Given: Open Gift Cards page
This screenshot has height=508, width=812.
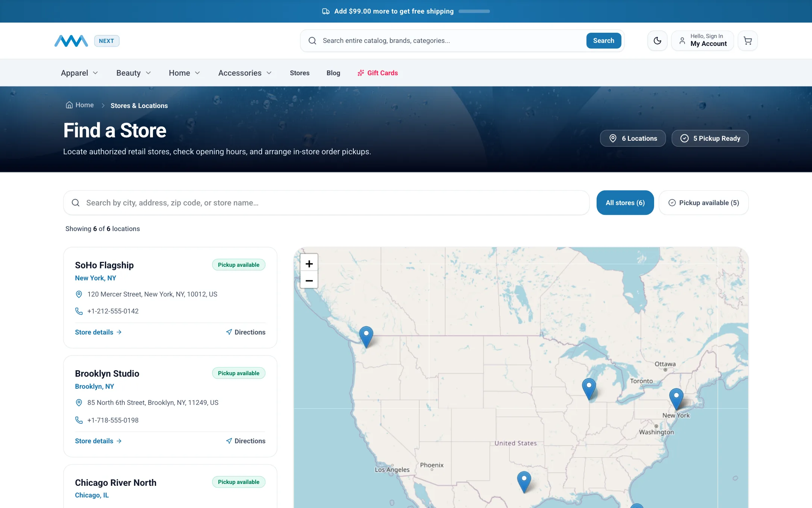Looking at the screenshot, I should click(377, 73).
